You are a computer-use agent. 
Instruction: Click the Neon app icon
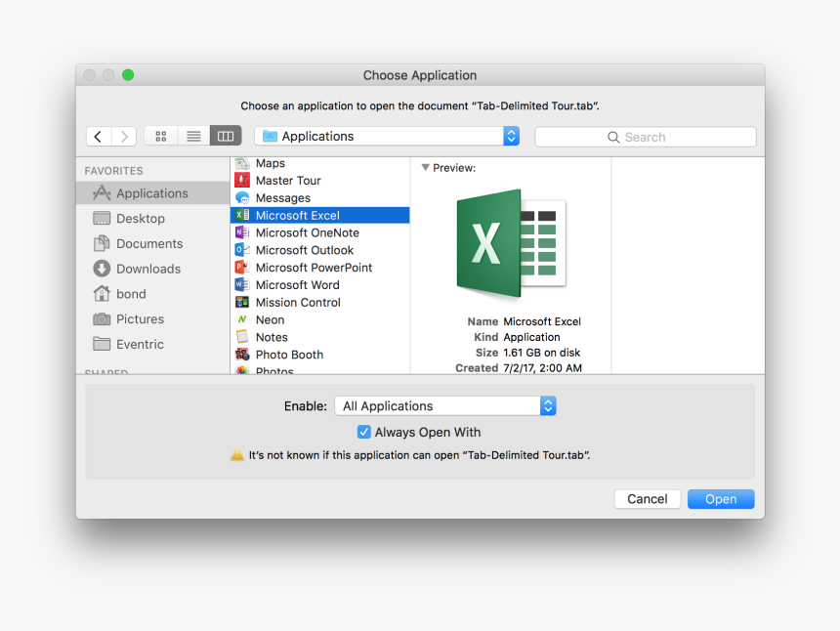point(242,319)
